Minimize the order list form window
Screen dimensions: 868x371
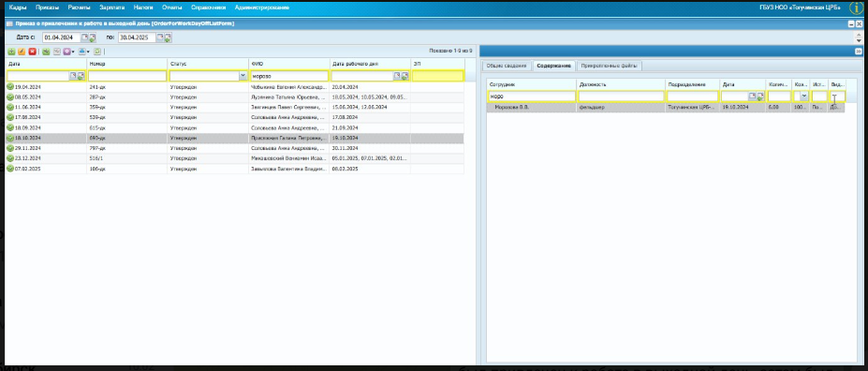click(851, 23)
